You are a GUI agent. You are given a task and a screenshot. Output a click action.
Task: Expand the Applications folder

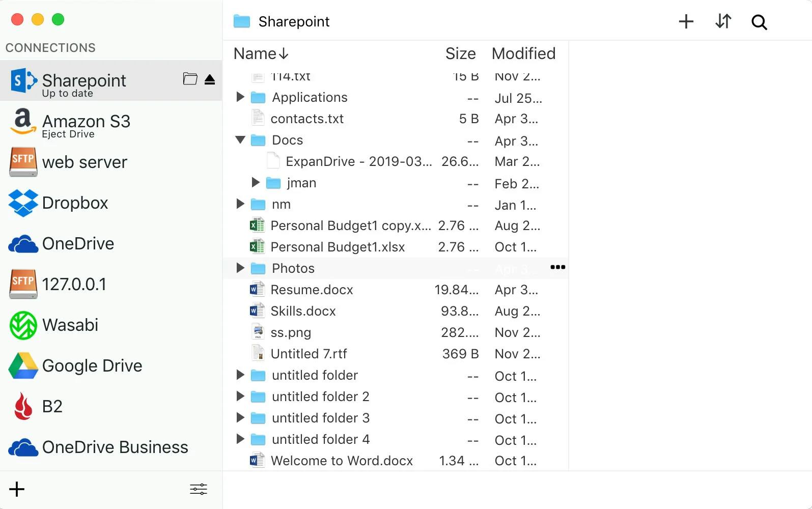pyautogui.click(x=240, y=97)
